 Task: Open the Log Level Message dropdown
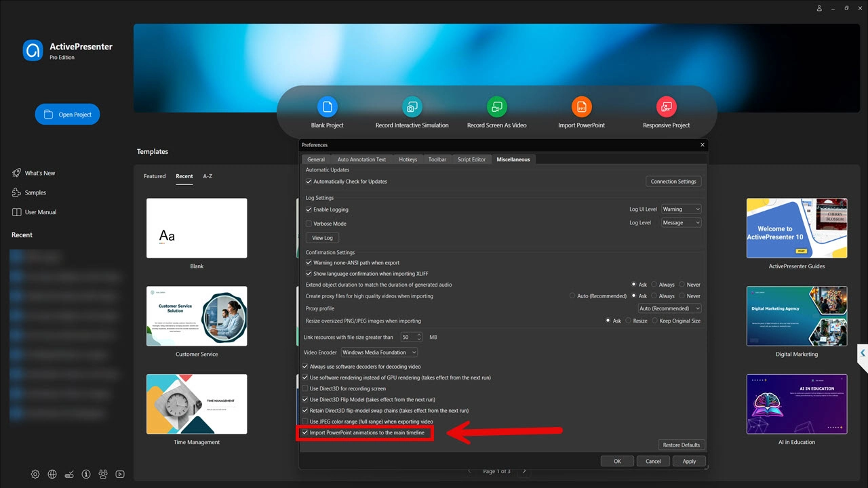tap(682, 222)
